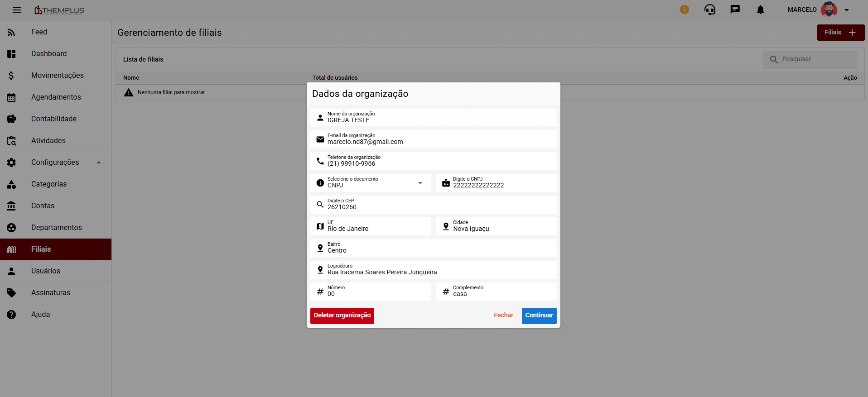Go to Movimentações in the sidebar
This screenshot has width=868, height=397.
(57, 76)
